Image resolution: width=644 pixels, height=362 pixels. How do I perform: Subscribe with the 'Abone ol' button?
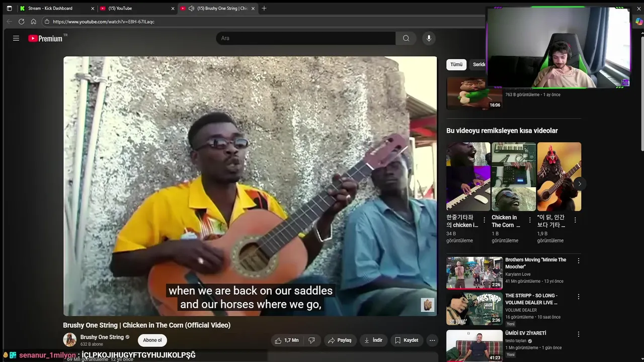point(152,340)
